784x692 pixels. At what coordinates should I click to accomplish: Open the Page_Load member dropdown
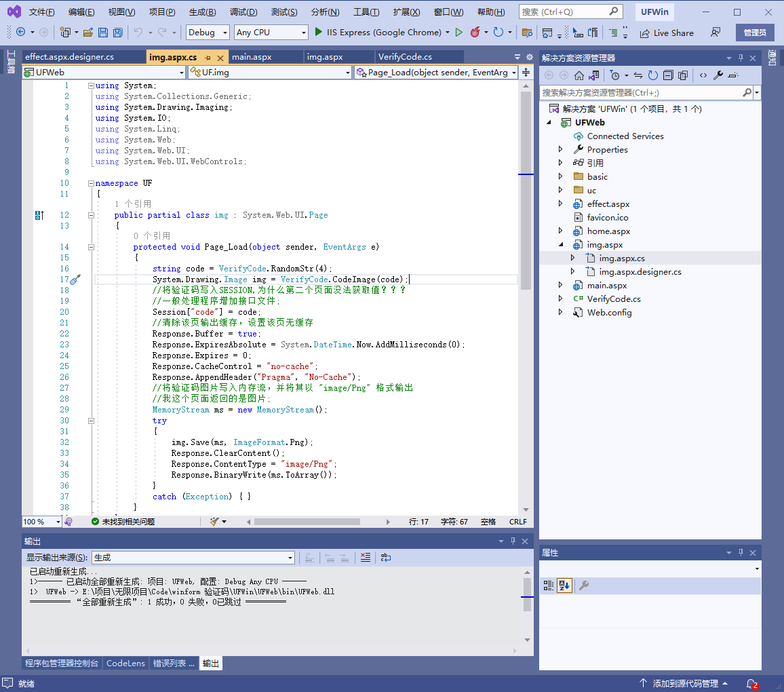pos(436,73)
